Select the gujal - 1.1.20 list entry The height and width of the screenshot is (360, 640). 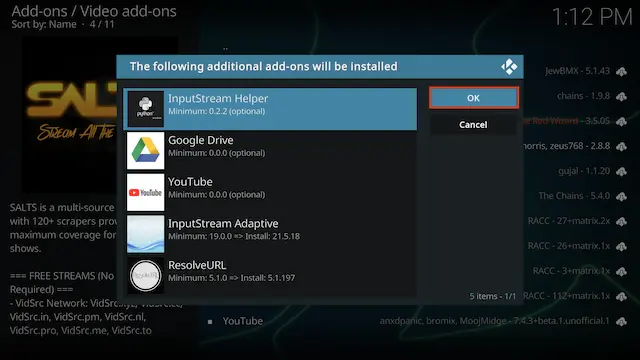click(x=584, y=171)
